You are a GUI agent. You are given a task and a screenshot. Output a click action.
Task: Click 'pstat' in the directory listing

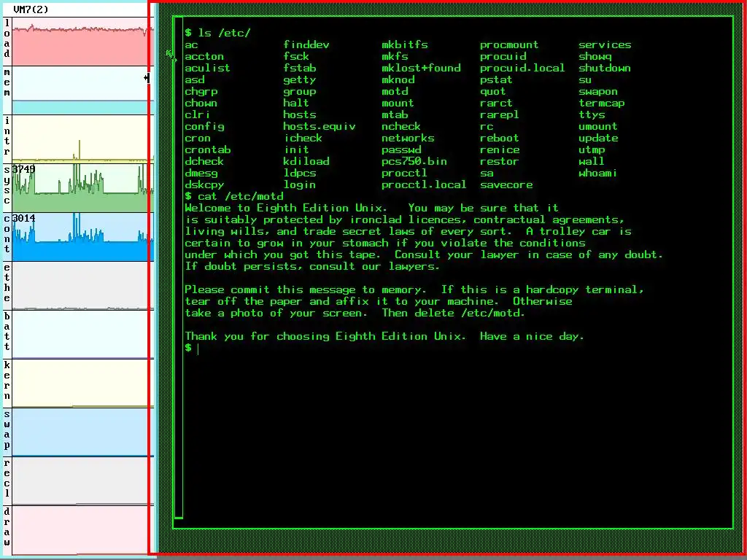point(496,79)
